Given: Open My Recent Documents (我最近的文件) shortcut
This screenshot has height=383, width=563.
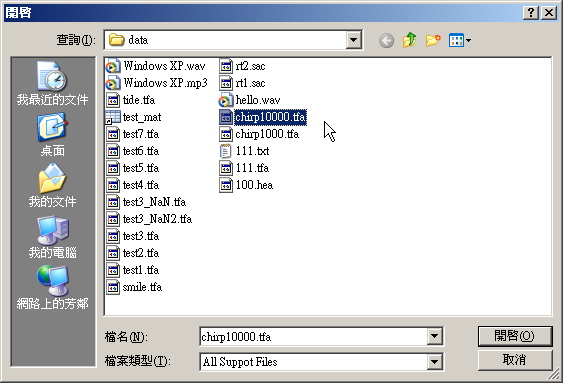Looking at the screenshot, I should click(52, 83).
